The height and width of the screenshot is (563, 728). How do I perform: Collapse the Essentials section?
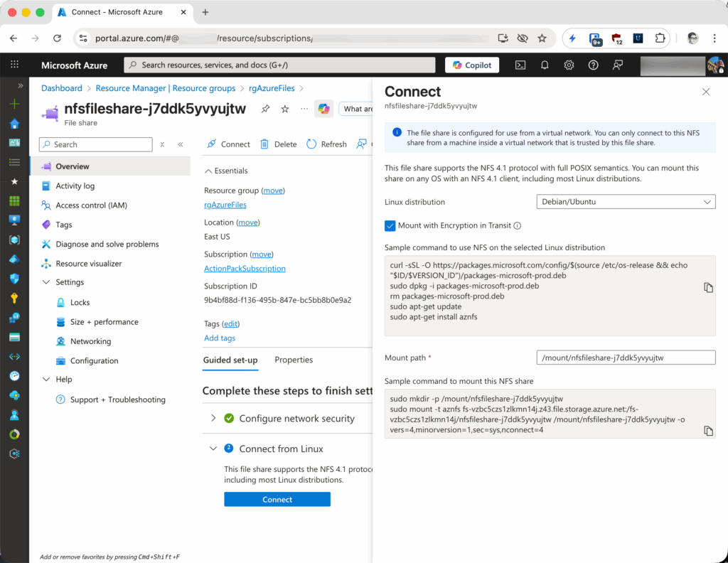tap(208, 171)
